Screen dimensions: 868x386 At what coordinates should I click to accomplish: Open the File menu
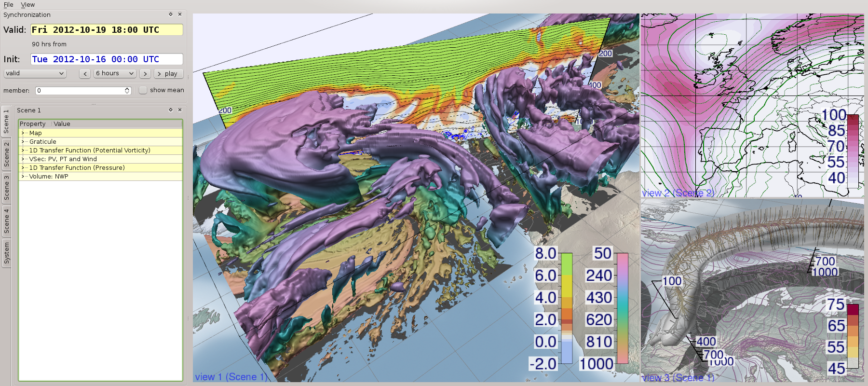point(9,5)
